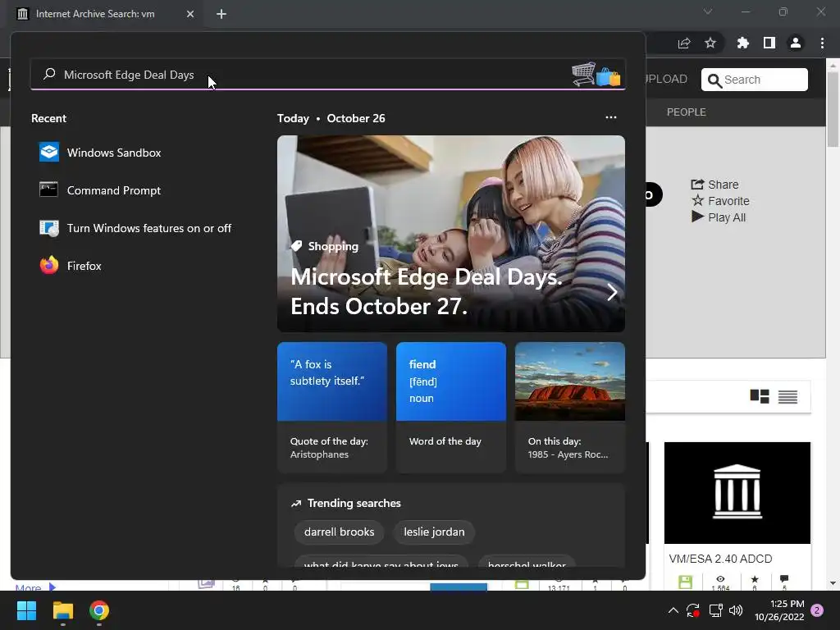Bookmark this page with star icon

(710, 43)
